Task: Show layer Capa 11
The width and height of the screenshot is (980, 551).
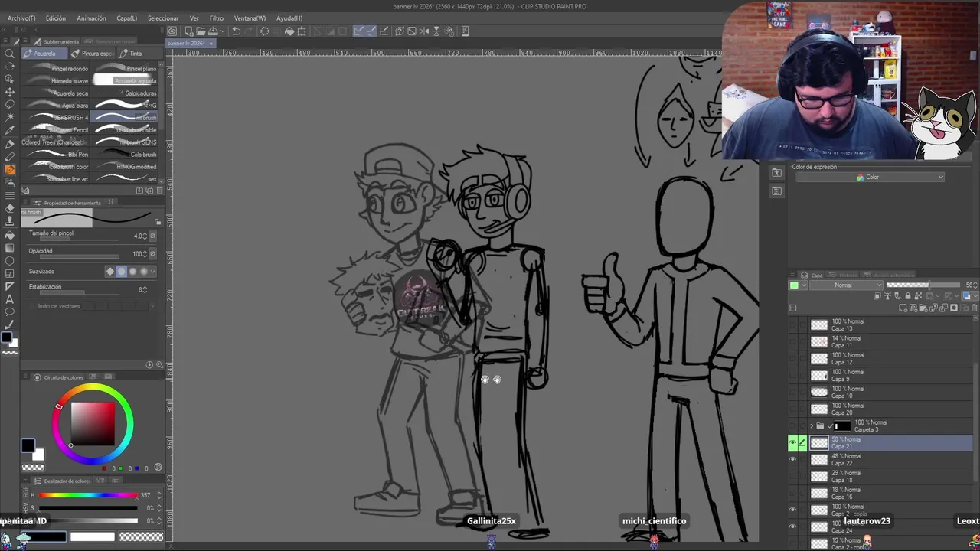Action: tap(792, 342)
